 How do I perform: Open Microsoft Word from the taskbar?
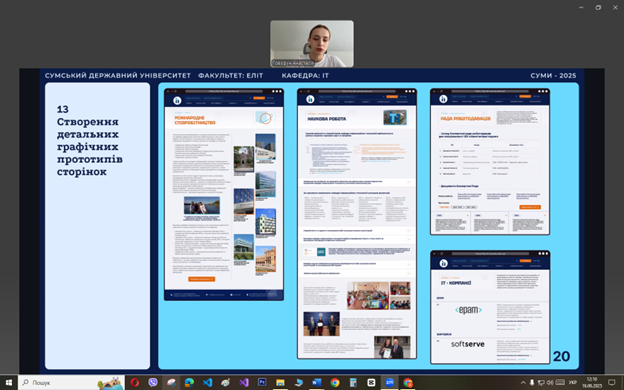point(317,383)
